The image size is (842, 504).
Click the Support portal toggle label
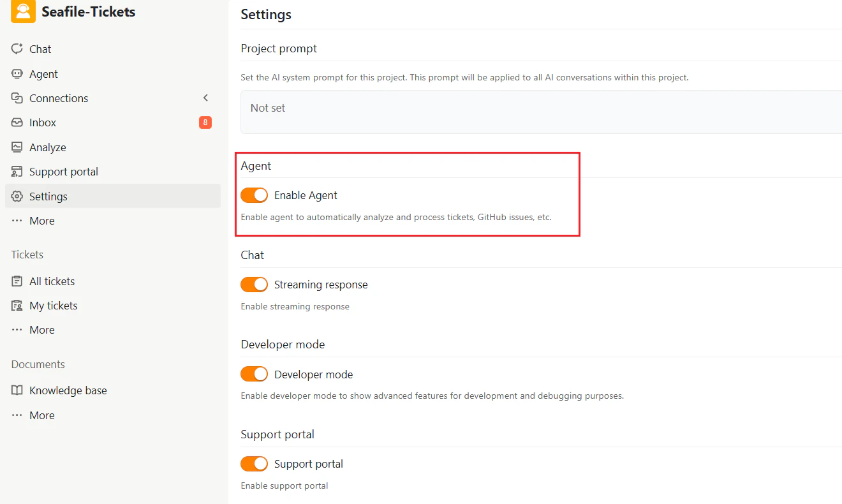[x=309, y=464]
